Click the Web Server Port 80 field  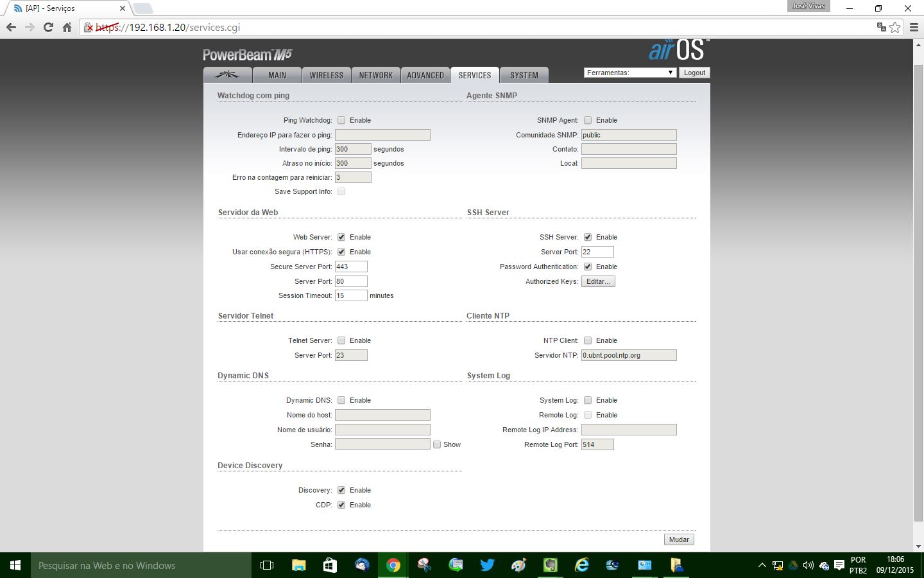351,281
